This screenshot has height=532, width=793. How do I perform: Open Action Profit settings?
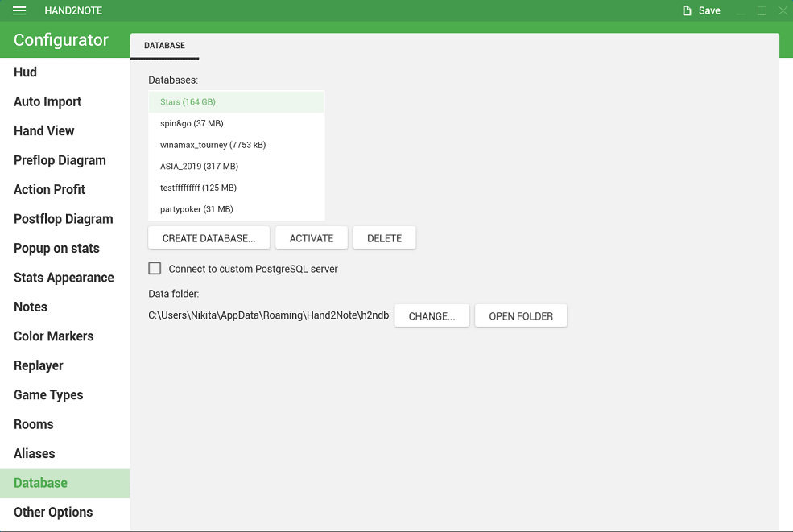coord(64,190)
